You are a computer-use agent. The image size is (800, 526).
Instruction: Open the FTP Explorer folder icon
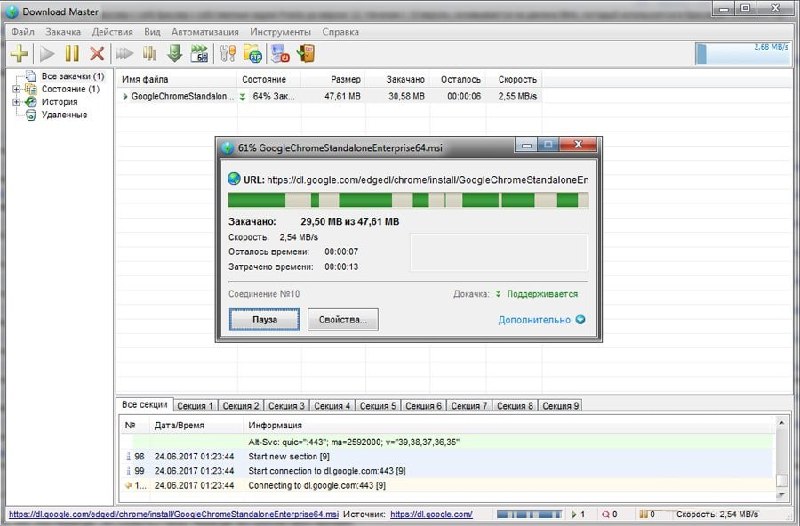coord(253,53)
